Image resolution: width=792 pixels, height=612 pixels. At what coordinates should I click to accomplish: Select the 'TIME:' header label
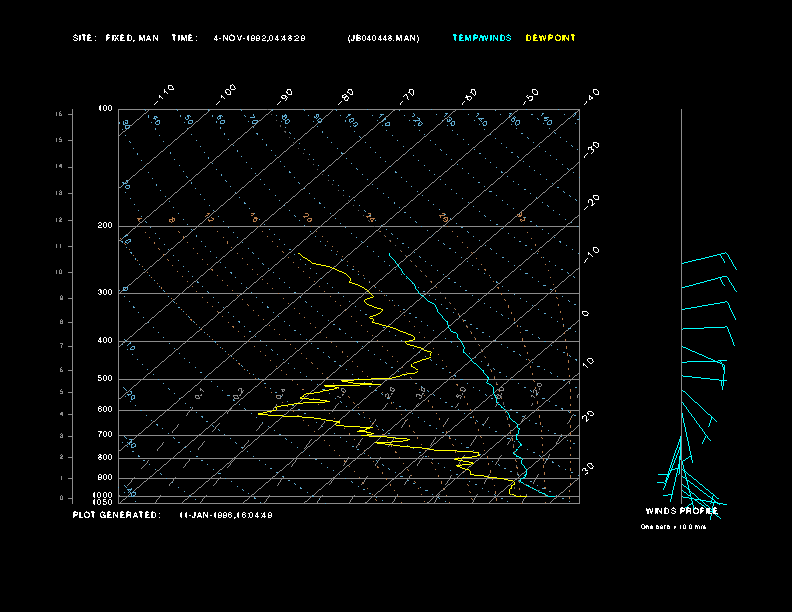184,38
